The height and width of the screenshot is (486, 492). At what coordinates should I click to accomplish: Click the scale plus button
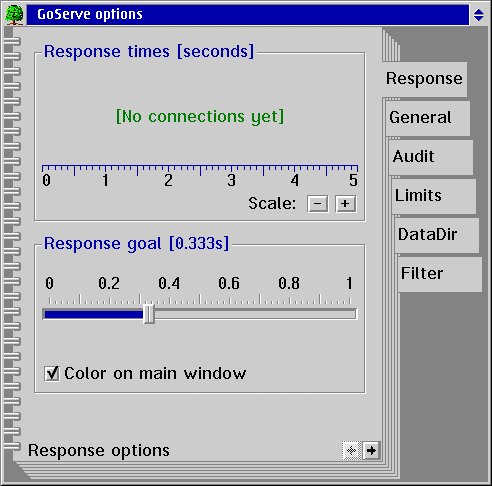346,204
